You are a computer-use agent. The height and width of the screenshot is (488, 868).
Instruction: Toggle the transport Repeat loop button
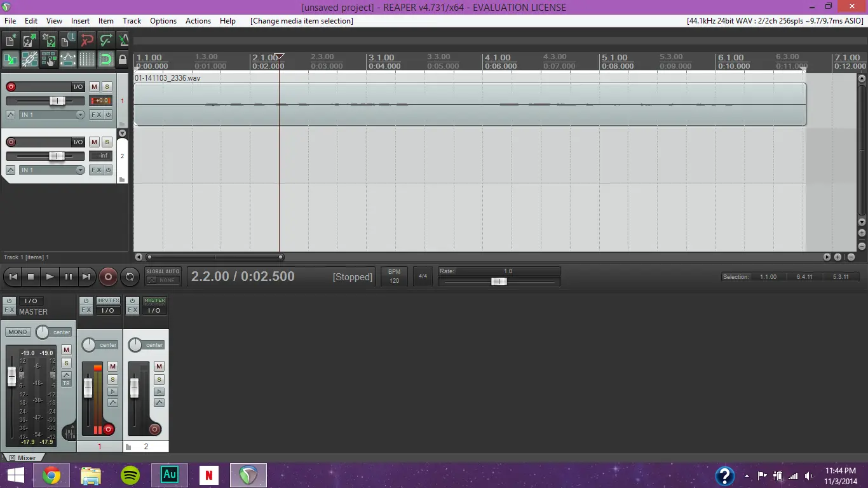coord(130,276)
